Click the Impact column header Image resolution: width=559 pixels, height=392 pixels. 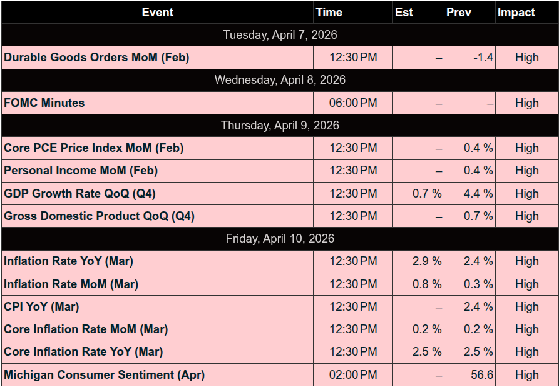(x=516, y=12)
